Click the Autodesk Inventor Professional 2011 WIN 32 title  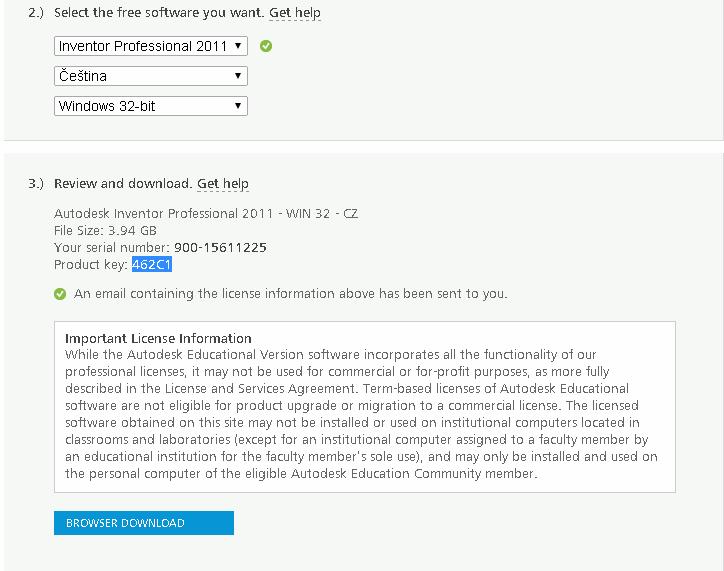coord(205,213)
